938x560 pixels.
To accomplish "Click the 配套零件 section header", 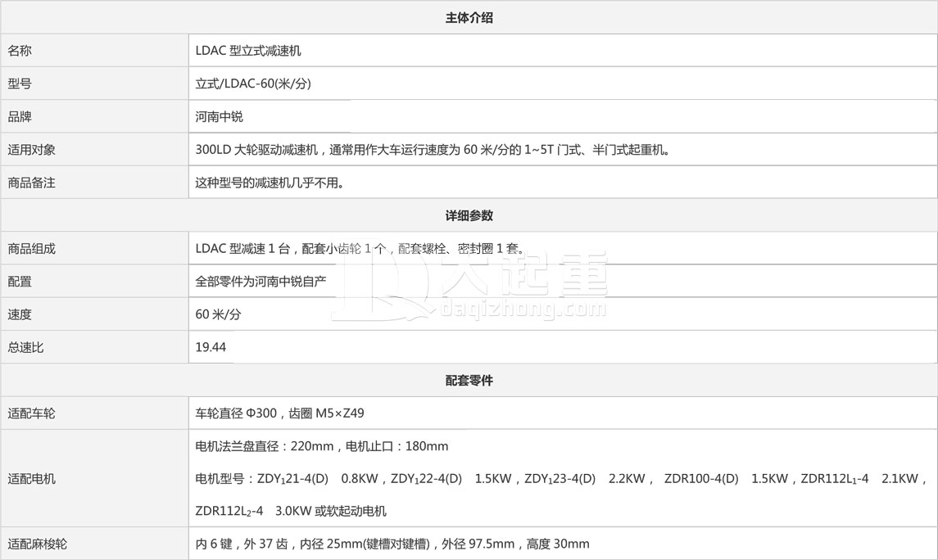I will coord(469,380).
